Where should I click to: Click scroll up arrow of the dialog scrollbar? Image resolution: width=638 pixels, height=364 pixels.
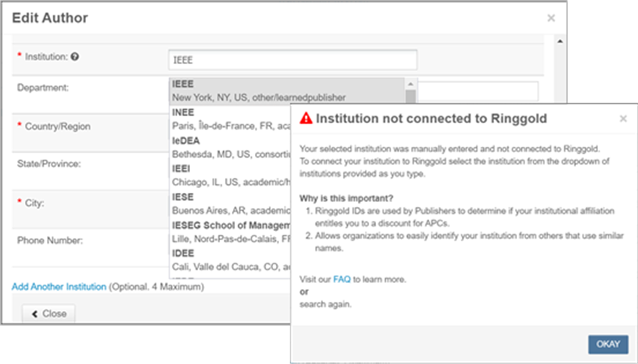(559, 42)
